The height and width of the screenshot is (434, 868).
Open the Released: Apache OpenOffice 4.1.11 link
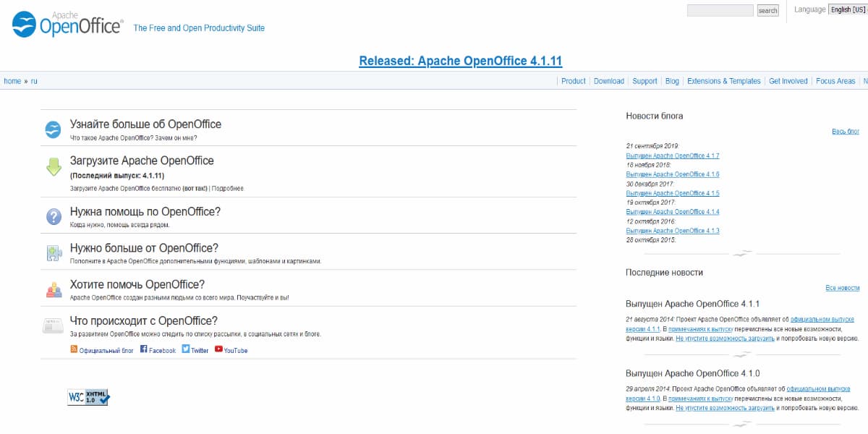460,61
